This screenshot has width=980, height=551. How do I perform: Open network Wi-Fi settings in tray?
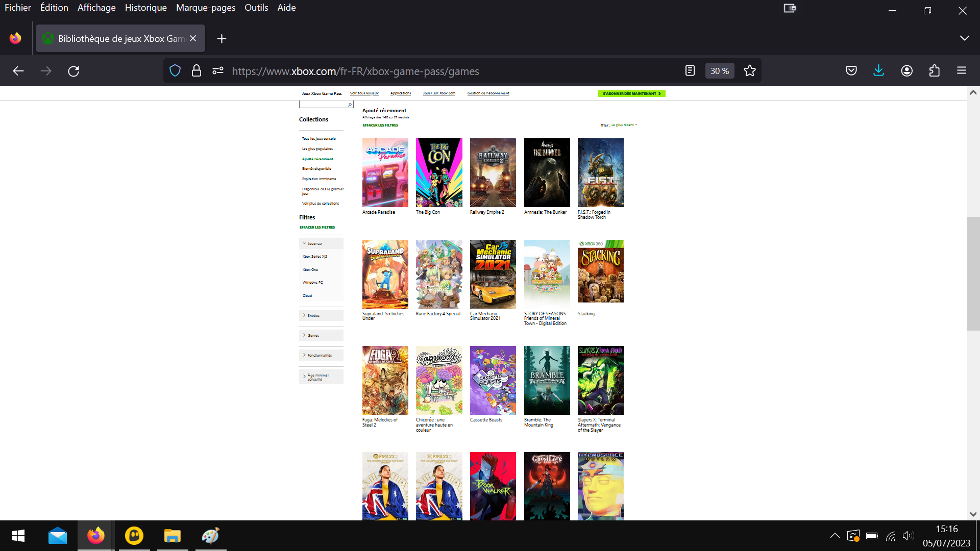tap(891, 536)
